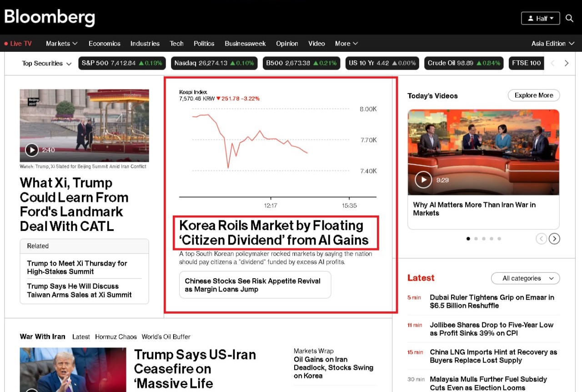
Task: Select the B500 ticker chip
Action: click(x=301, y=63)
